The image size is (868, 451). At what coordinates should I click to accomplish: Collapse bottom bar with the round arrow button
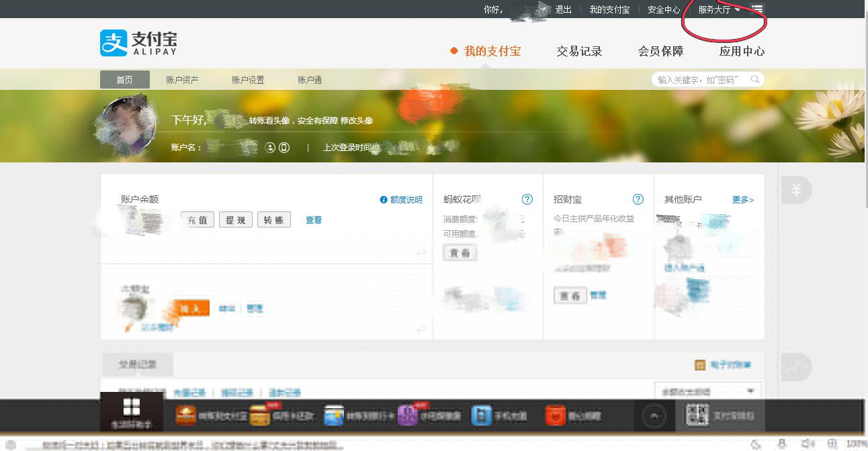654,416
